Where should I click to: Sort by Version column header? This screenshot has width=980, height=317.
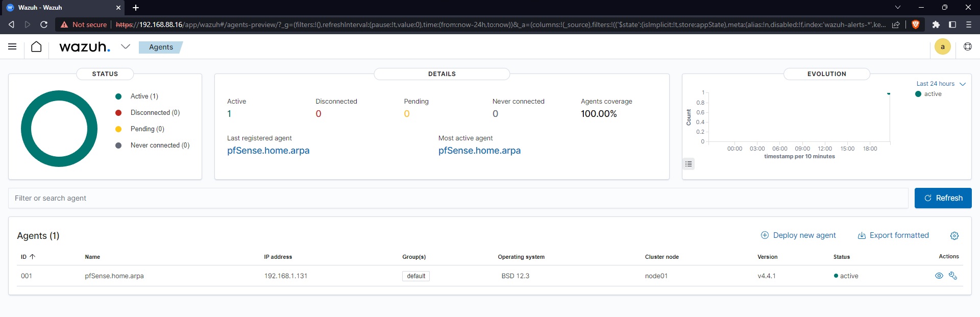point(767,257)
